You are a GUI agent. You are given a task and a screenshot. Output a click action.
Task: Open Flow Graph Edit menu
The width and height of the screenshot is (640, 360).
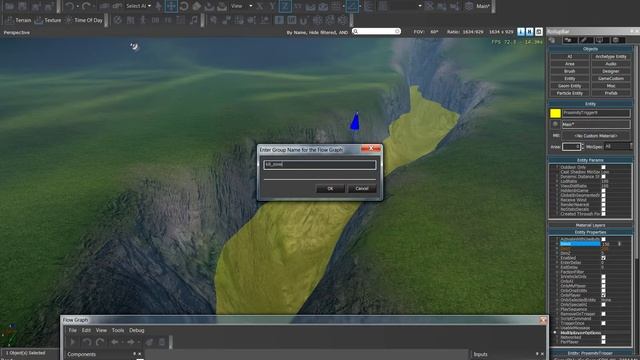[x=86, y=330]
